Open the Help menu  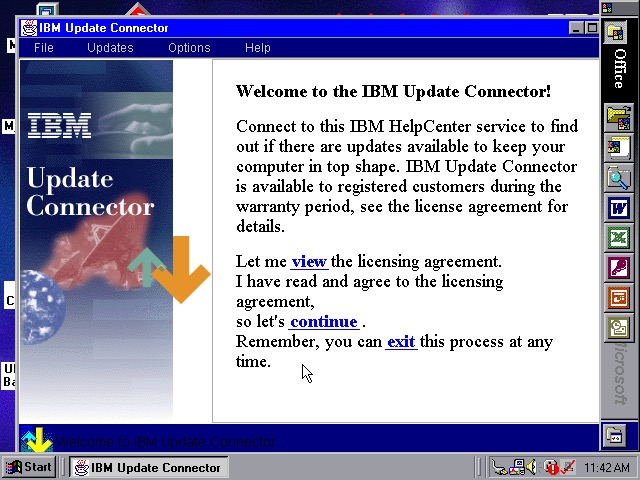pyautogui.click(x=258, y=47)
